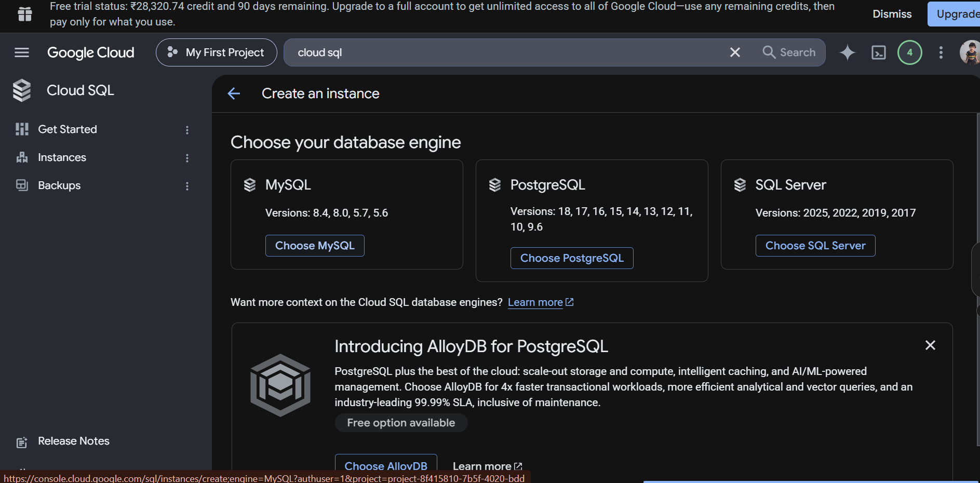Click the MySQL card heading
The height and width of the screenshot is (483, 980).
click(288, 185)
